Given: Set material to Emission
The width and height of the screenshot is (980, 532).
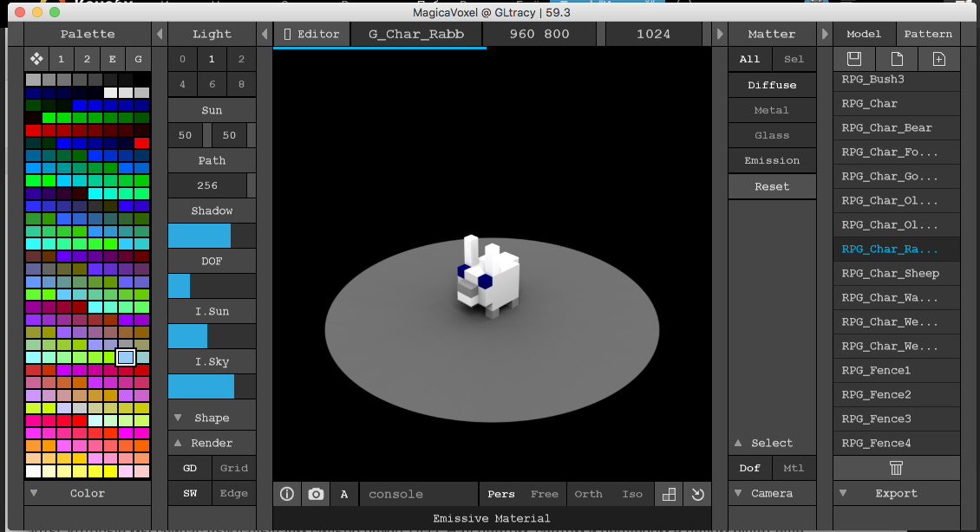Looking at the screenshot, I should point(772,160).
